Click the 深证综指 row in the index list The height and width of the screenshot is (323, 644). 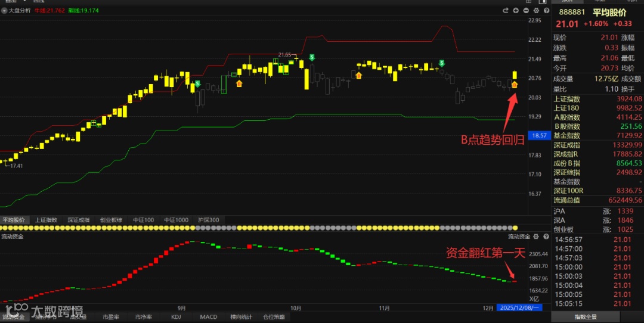(x=597, y=172)
